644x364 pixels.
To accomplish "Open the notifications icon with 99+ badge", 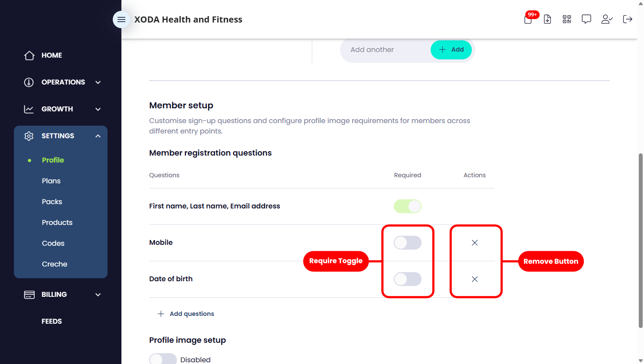I will pos(528,19).
